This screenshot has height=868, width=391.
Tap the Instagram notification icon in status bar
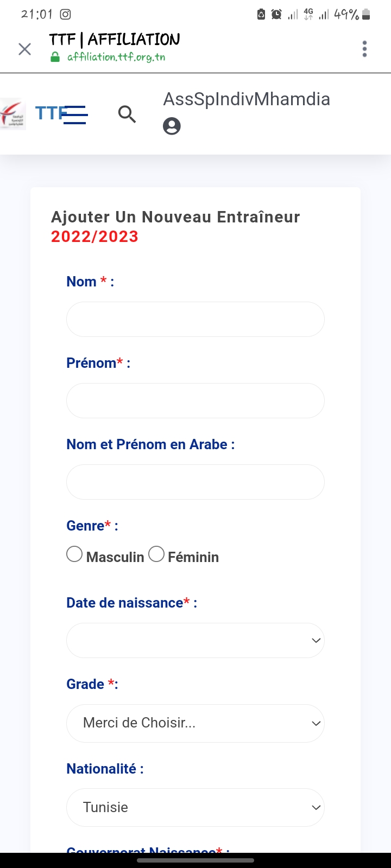65,15
